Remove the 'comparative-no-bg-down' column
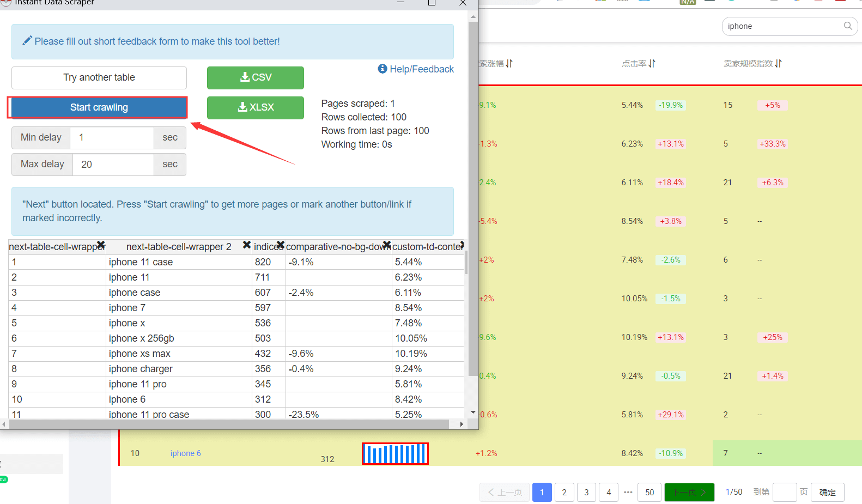This screenshot has height=504, width=862. click(x=386, y=245)
